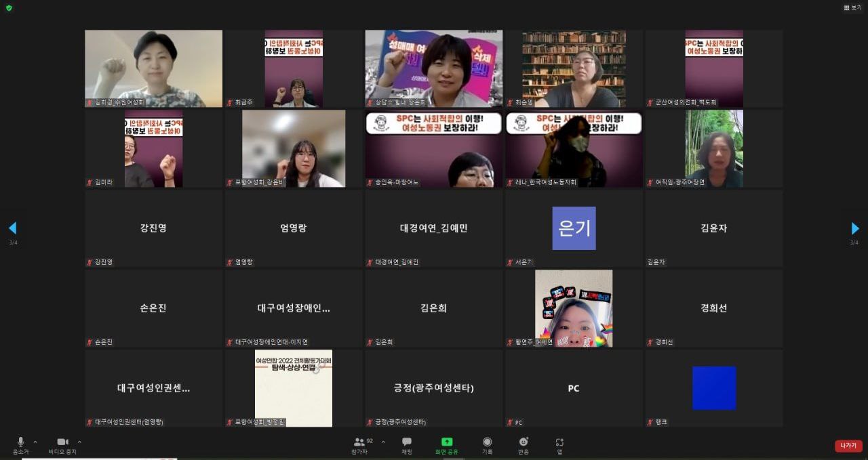The width and height of the screenshot is (868, 460).
Task: Expand video options arrow beside camera
Action: (x=79, y=442)
